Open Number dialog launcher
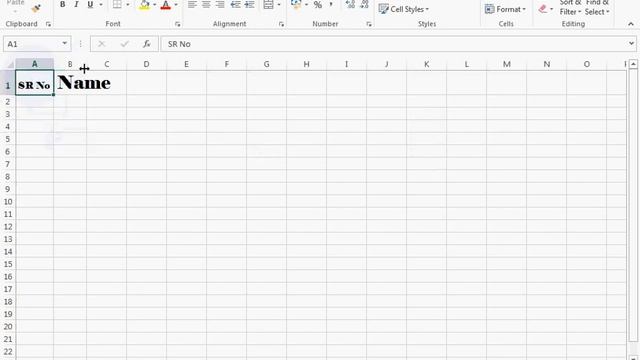This screenshot has width=640, height=360. (x=369, y=24)
